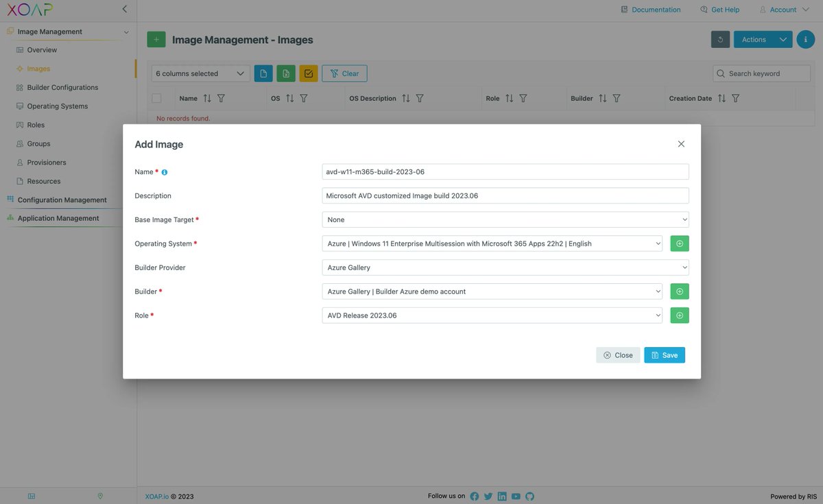Filter the Builder column
This screenshot has height=504, width=823.
coord(617,99)
